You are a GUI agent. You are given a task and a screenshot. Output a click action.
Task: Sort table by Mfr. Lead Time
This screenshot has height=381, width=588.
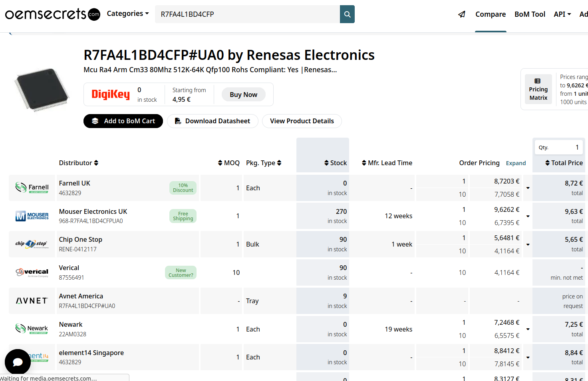pyautogui.click(x=387, y=163)
